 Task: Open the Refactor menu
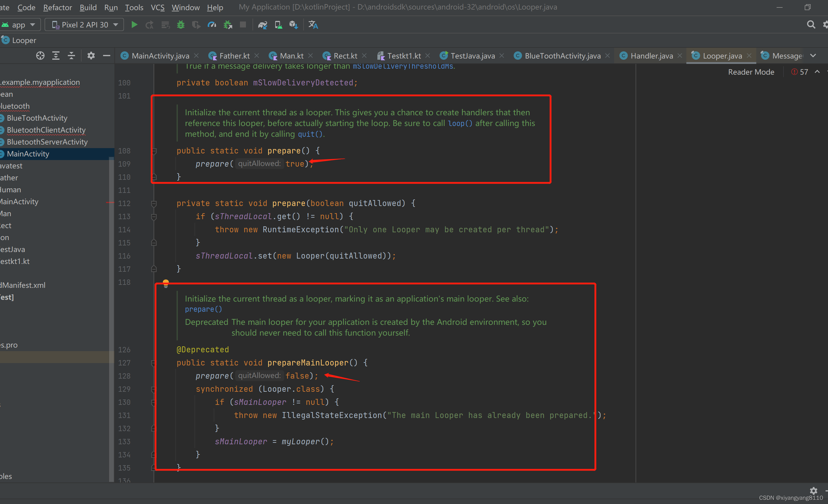(57, 7)
